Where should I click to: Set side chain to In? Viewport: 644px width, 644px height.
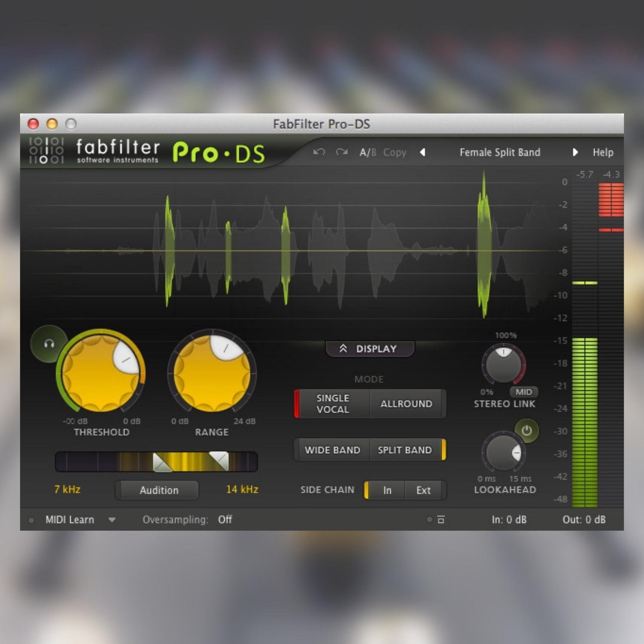point(387,490)
